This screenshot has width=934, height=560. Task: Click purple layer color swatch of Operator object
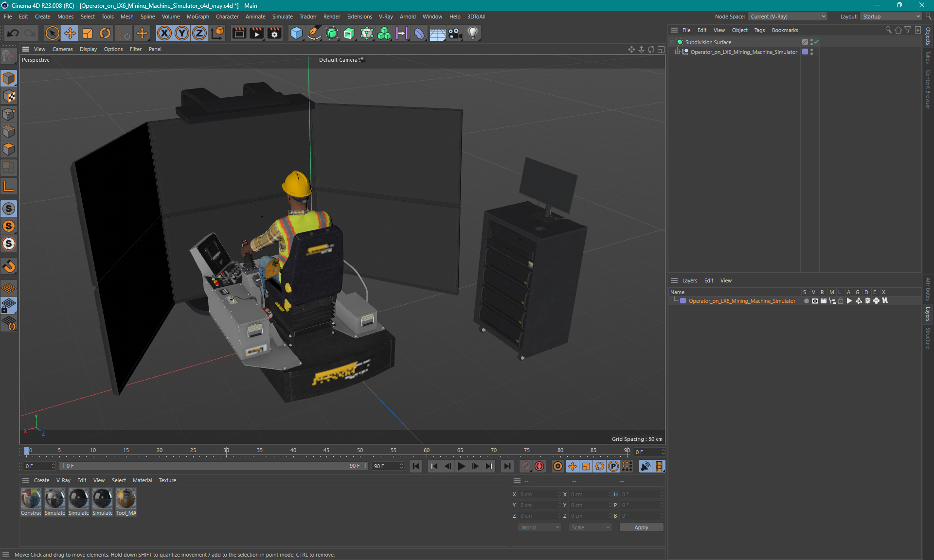805,52
